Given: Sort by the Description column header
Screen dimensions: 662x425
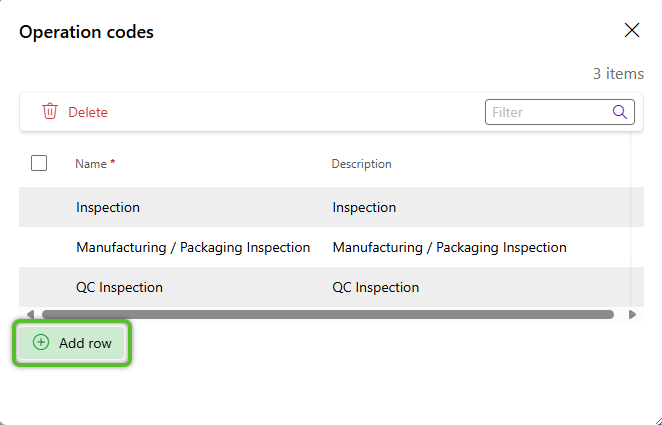Looking at the screenshot, I should [361, 164].
